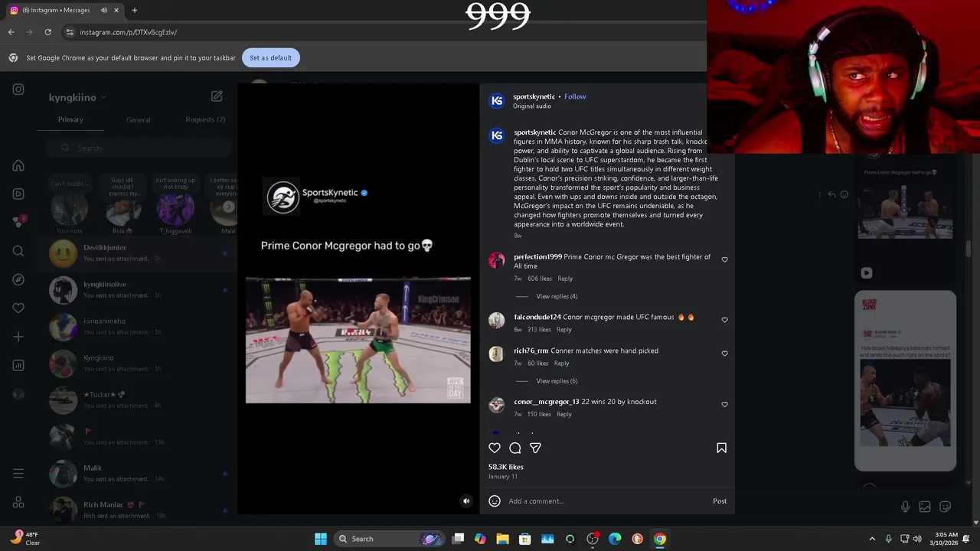The image size is (980, 551).
Task: Open Also from Meta grid icon
Action: coord(18,503)
